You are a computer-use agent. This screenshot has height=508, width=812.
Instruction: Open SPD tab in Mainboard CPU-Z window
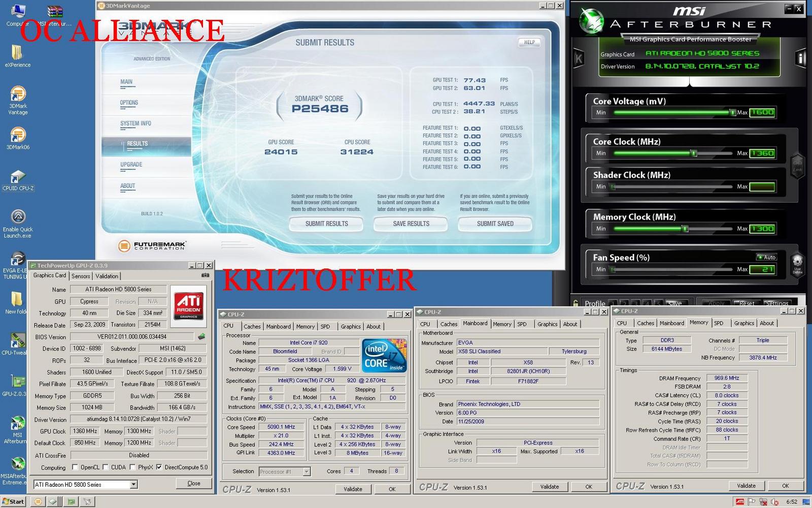coord(522,324)
